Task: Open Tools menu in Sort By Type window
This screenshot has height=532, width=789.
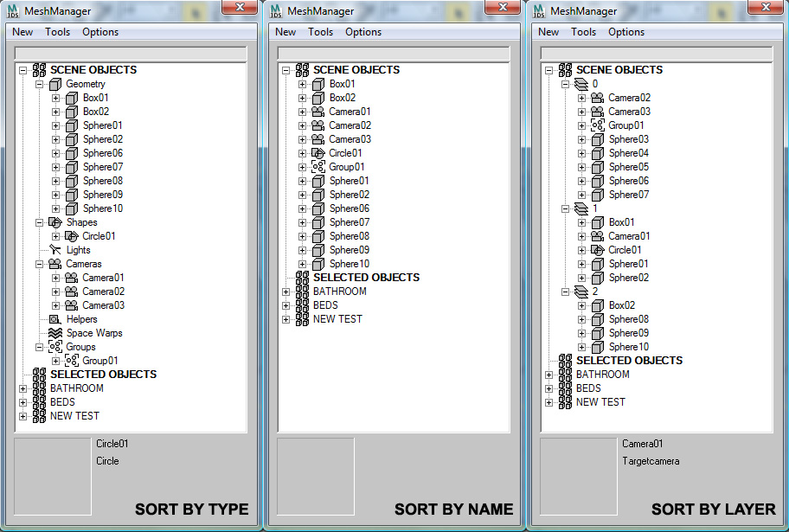Action: pyautogui.click(x=57, y=32)
